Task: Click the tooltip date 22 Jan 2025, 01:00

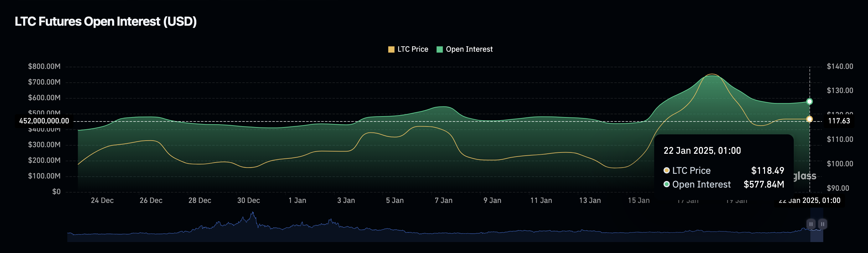Action: click(702, 151)
